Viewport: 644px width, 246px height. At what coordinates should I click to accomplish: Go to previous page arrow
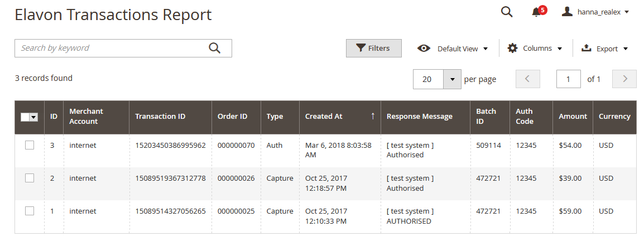528,79
